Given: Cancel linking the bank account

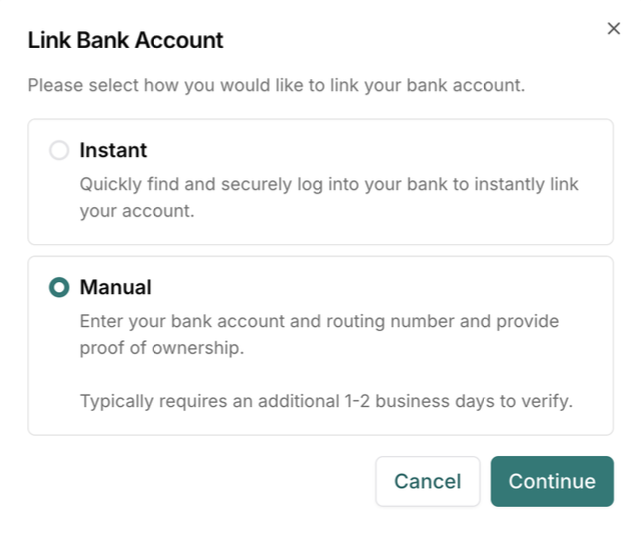Looking at the screenshot, I should [428, 481].
